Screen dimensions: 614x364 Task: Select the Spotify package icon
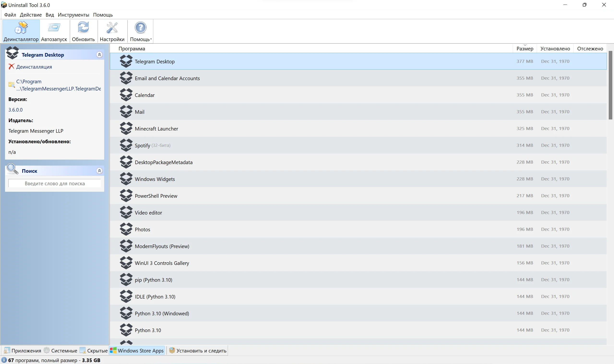point(126,145)
